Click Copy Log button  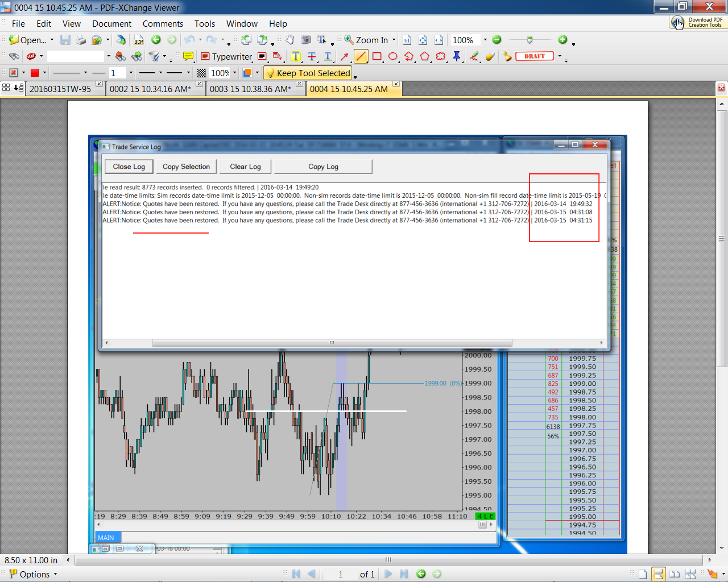pos(323,167)
